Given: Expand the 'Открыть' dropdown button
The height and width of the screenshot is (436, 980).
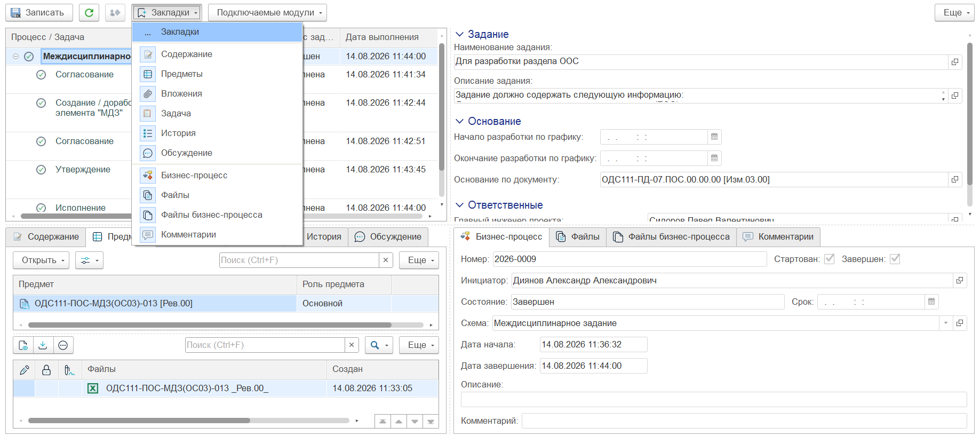Looking at the screenshot, I should (41, 260).
